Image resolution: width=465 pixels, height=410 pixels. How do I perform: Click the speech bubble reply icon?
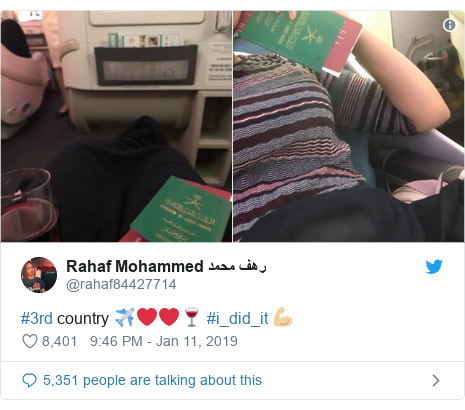(29, 380)
